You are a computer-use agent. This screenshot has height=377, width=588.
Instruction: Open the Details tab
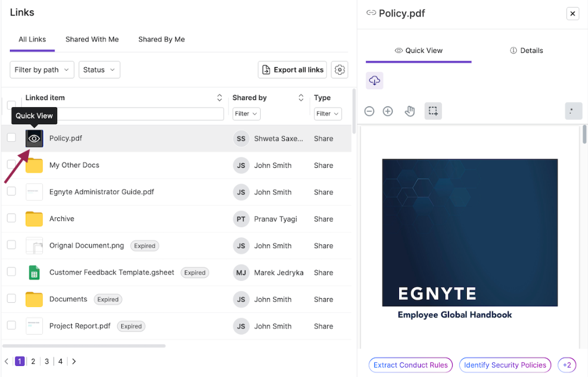[527, 51]
